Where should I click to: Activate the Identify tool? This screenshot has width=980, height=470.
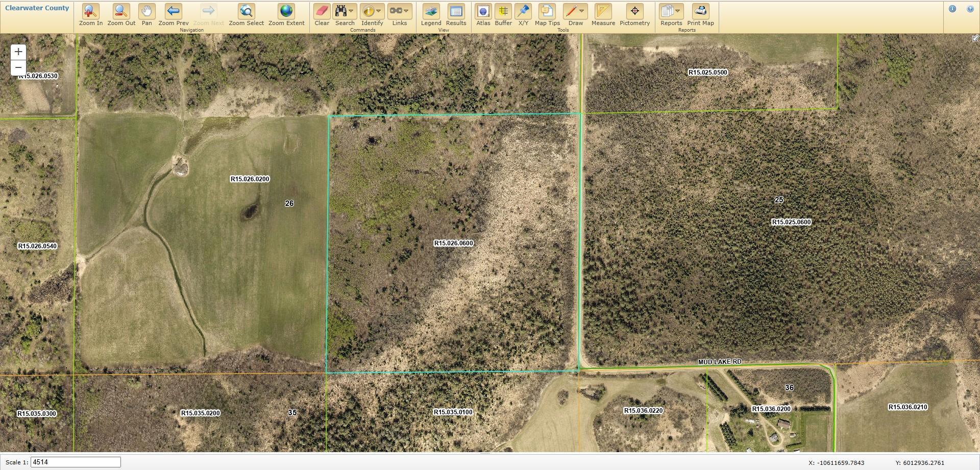click(368, 11)
